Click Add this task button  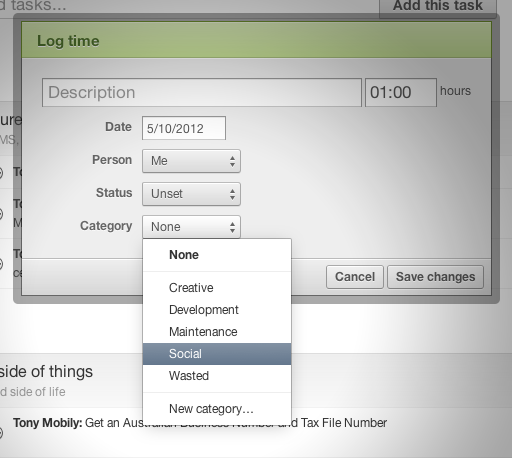(x=438, y=6)
